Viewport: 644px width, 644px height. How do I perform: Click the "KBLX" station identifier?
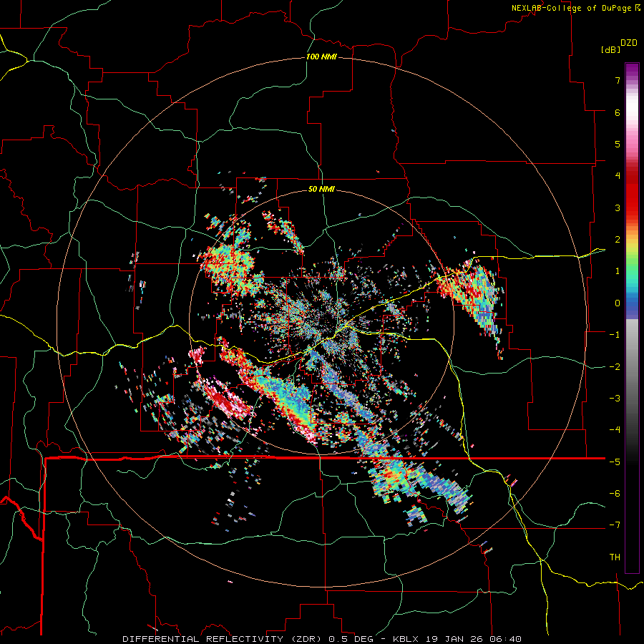point(406,639)
